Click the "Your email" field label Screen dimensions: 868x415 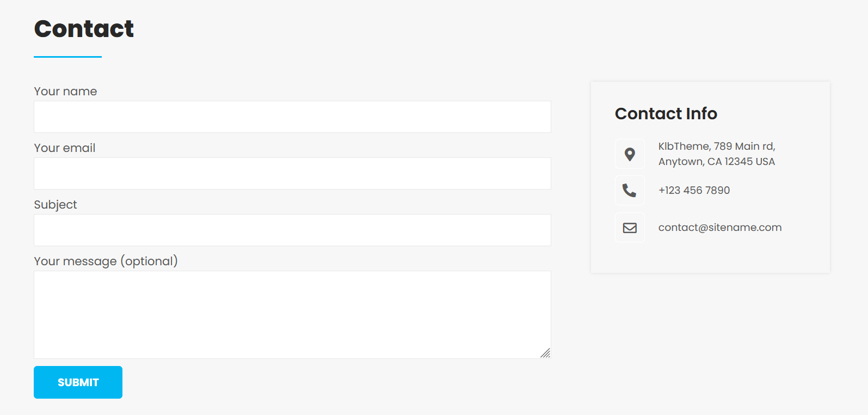pos(65,148)
